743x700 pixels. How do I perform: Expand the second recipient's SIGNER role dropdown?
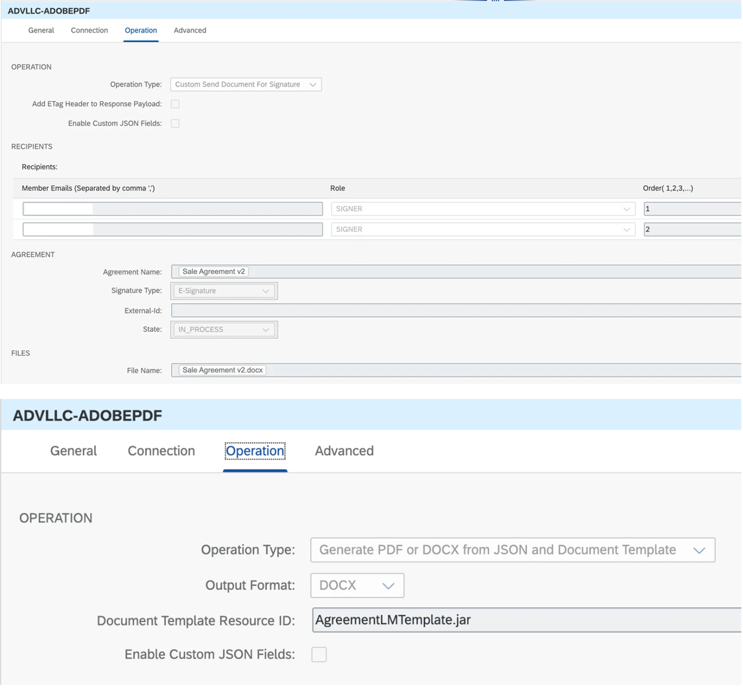(x=483, y=229)
